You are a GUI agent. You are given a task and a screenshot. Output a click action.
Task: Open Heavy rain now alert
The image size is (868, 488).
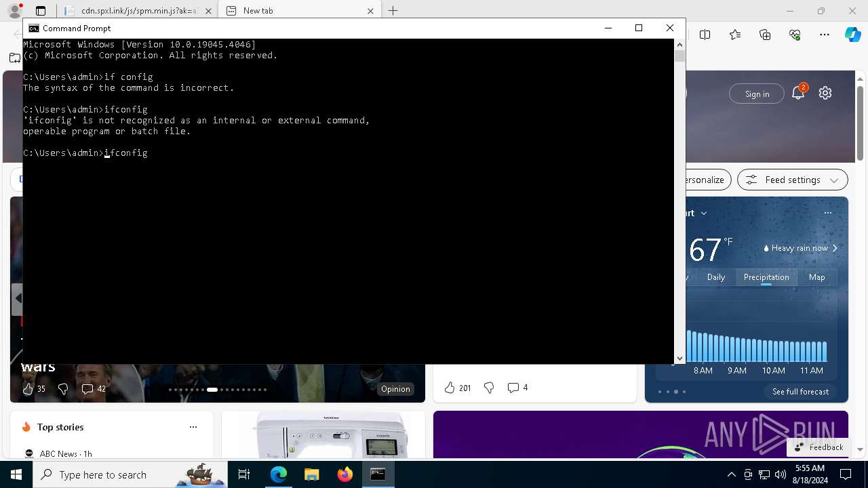coord(800,248)
